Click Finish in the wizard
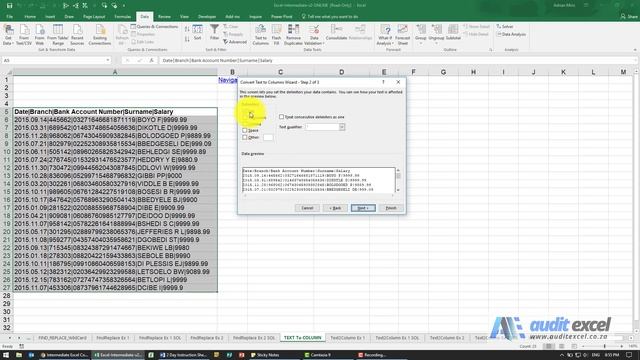This screenshot has width=640, height=360. pos(391,208)
